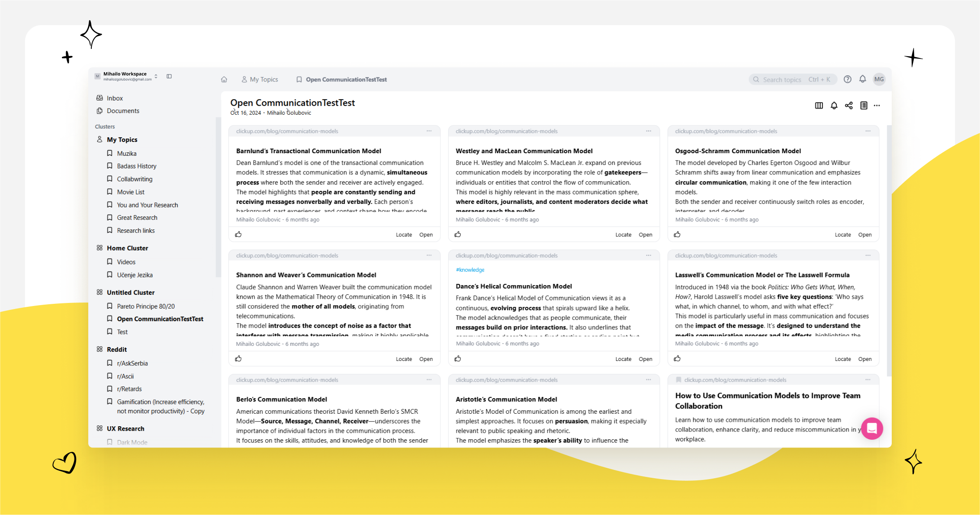Like the Lasswell's Communication Model card
Image resolution: width=980 pixels, height=515 pixels.
(x=677, y=359)
